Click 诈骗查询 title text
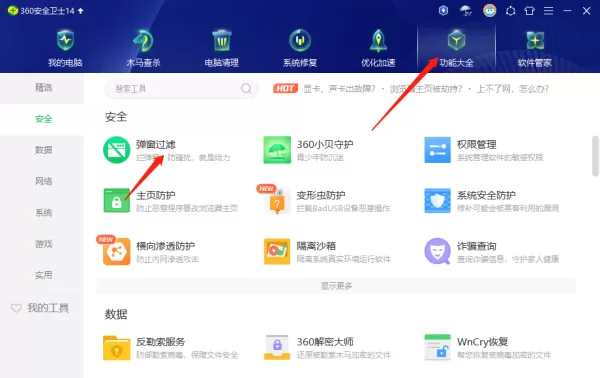The image size is (600, 378). pos(476,246)
